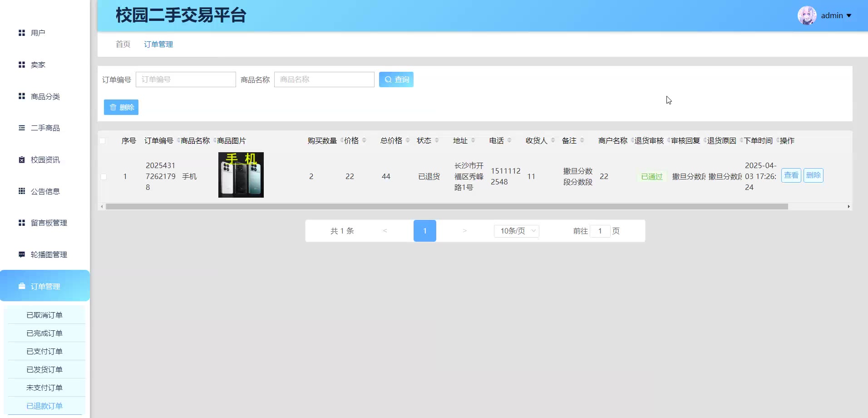The image size is (868, 418).
Task: Focus the 订单编号 search field
Action: [x=186, y=80]
